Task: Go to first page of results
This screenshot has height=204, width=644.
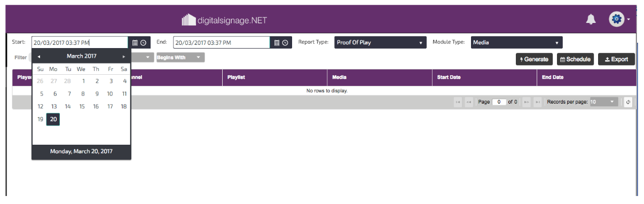Action: point(458,102)
